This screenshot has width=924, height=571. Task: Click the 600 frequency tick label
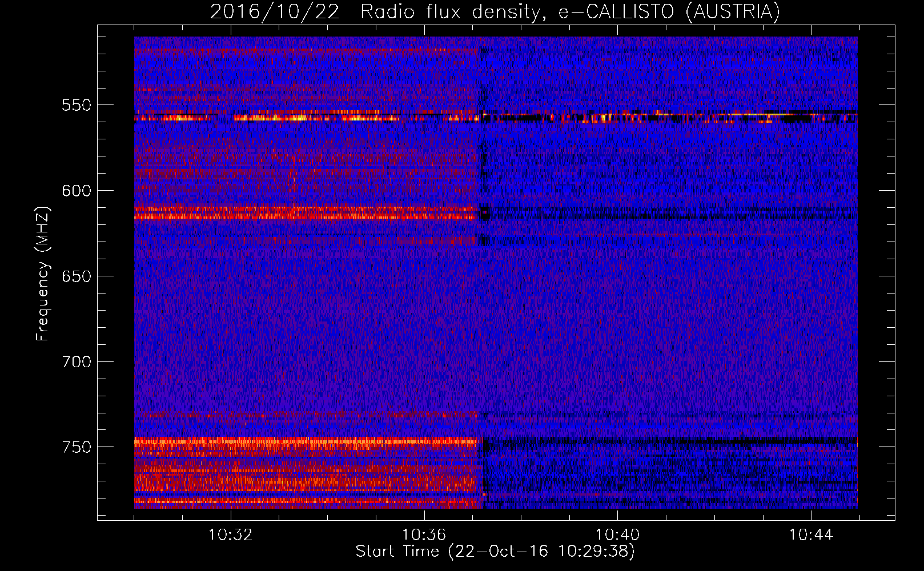[77, 191]
